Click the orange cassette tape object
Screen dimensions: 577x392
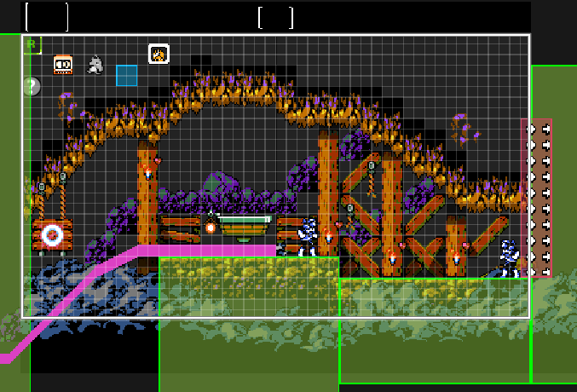click(x=63, y=65)
